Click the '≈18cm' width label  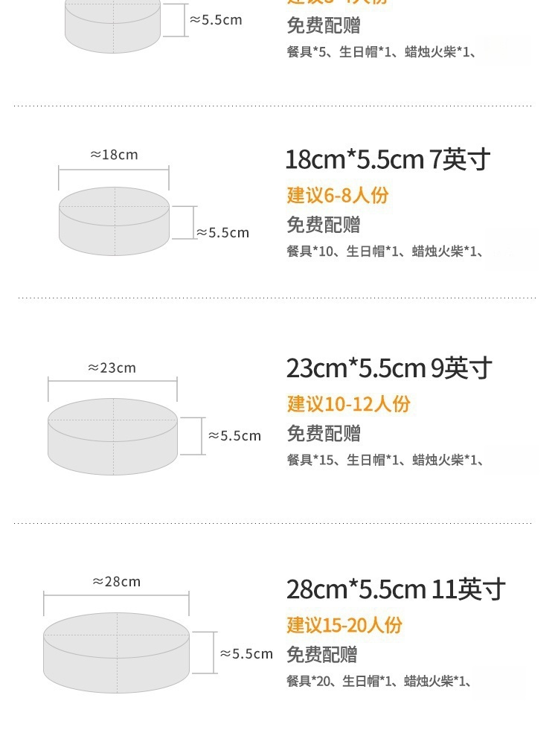[114, 155]
